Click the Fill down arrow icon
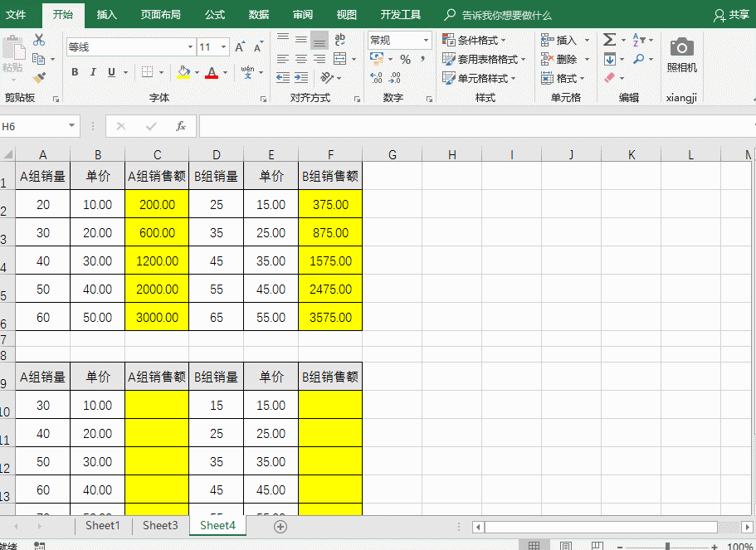 609,59
